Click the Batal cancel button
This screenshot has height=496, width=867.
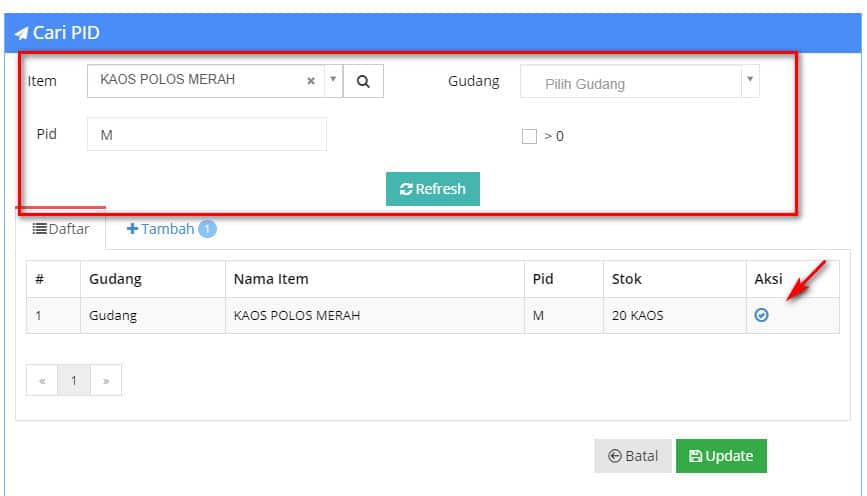(x=633, y=456)
